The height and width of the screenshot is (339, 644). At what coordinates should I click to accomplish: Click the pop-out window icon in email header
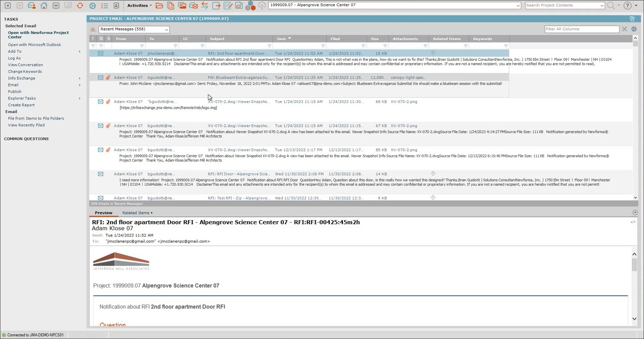[x=632, y=18]
